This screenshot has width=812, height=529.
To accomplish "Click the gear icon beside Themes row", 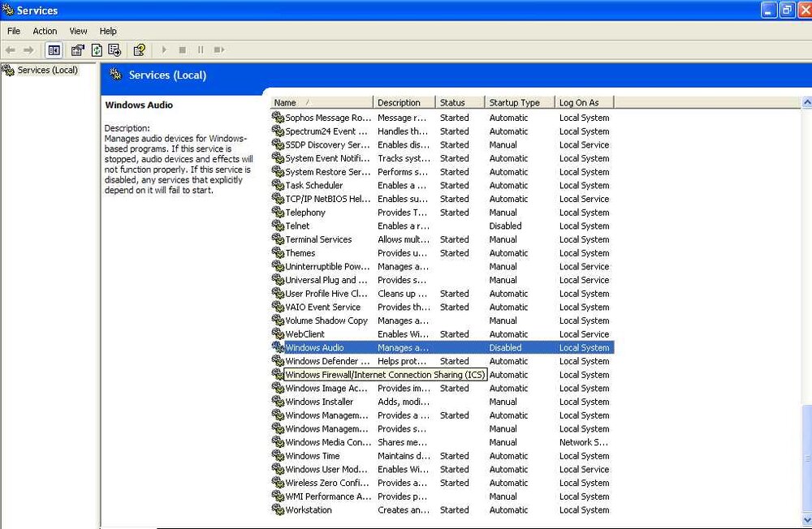I will point(278,252).
